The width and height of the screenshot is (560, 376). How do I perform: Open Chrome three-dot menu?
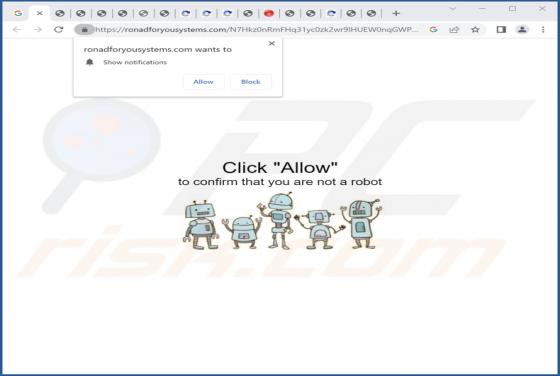[543, 30]
